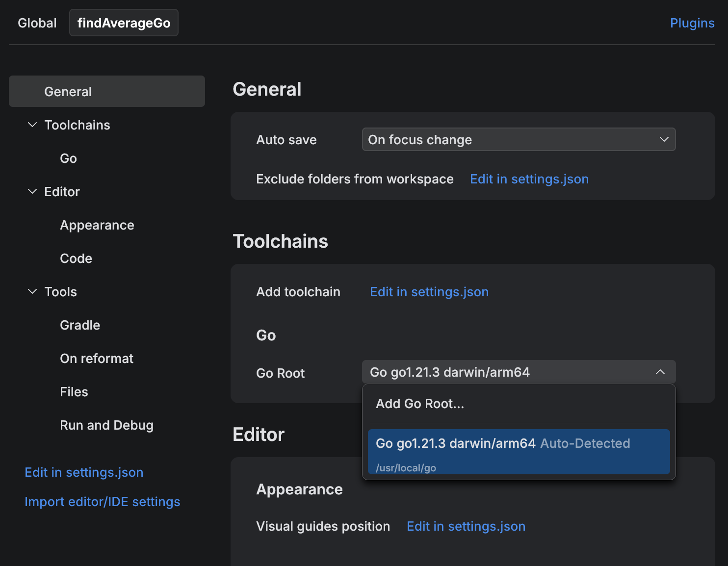Switch to the Global settings tab
The image size is (728, 566).
point(37,23)
